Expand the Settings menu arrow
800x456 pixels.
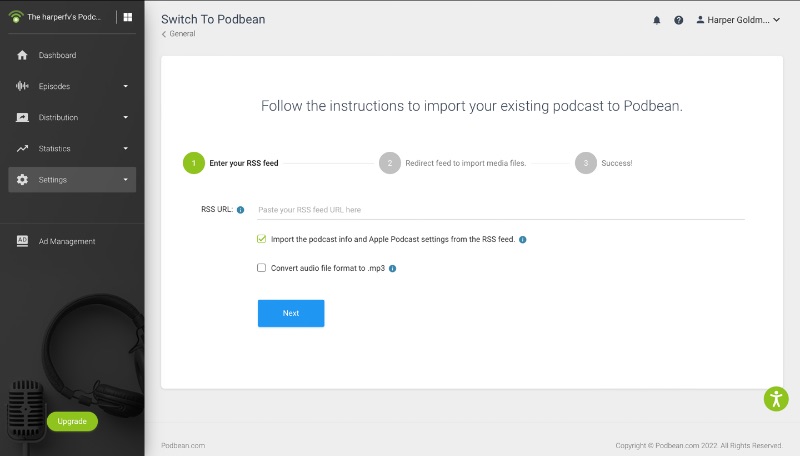click(x=126, y=180)
